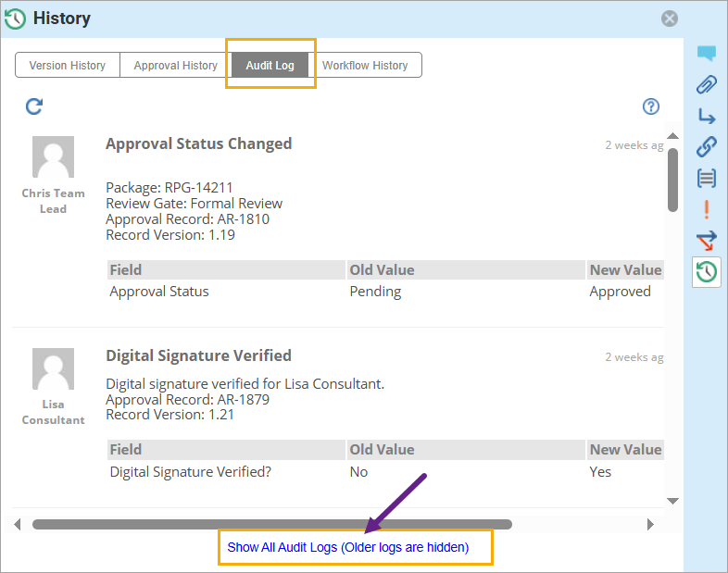Click the bracketed text lines icon
The height and width of the screenshot is (573, 728).
[707, 178]
